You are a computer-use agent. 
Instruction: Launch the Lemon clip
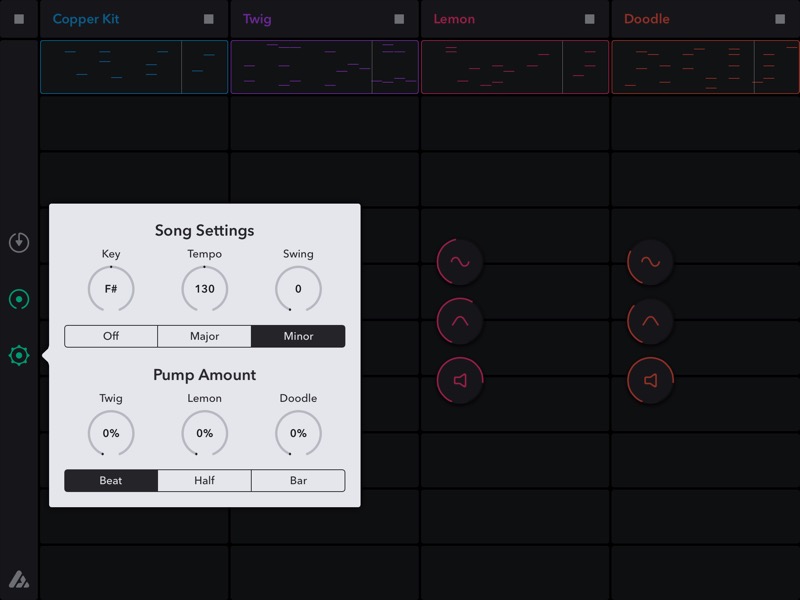(515, 67)
